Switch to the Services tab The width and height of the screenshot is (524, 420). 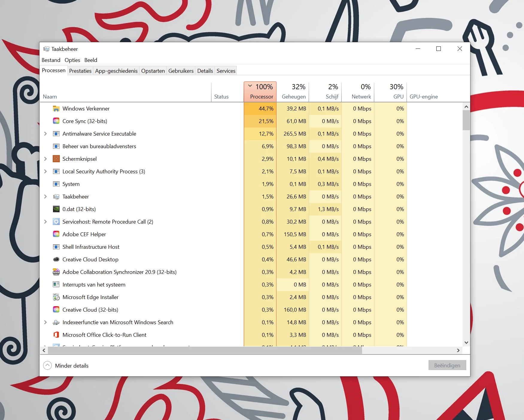tap(226, 71)
